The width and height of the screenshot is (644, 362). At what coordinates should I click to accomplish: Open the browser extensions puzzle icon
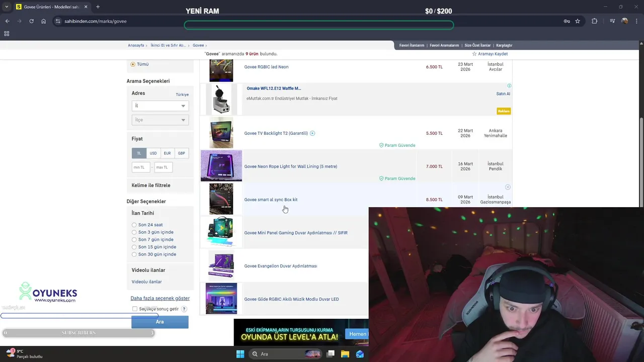point(595,21)
